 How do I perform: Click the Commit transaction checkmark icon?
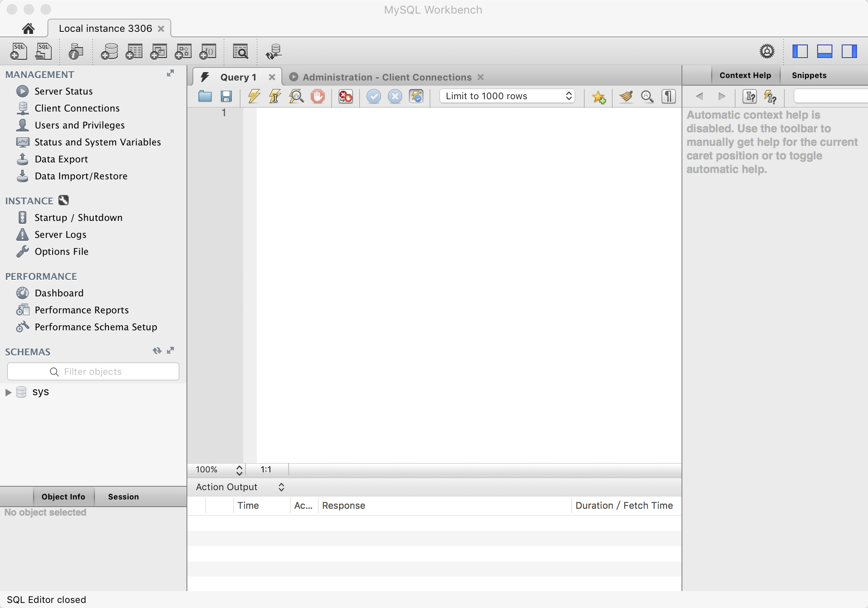point(373,96)
